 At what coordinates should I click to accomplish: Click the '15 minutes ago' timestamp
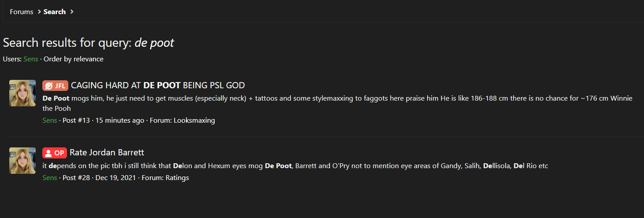(x=120, y=120)
